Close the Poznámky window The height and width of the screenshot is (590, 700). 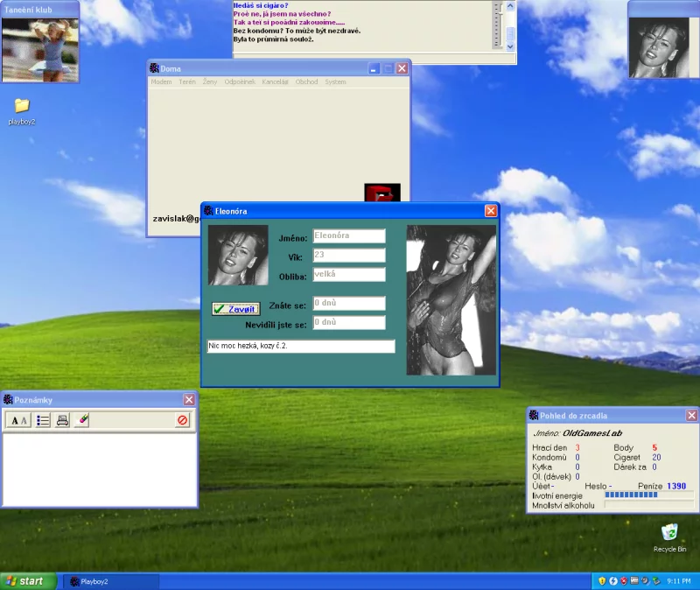click(x=189, y=400)
